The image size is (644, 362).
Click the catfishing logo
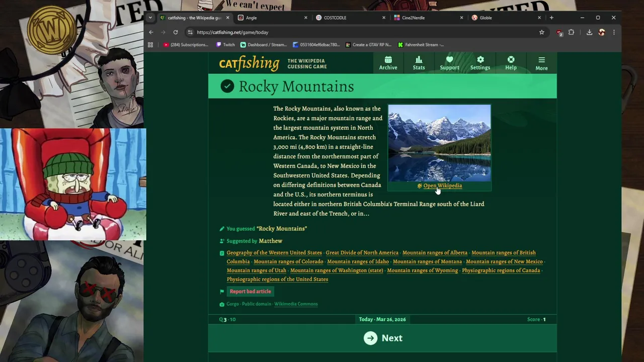[x=249, y=63]
